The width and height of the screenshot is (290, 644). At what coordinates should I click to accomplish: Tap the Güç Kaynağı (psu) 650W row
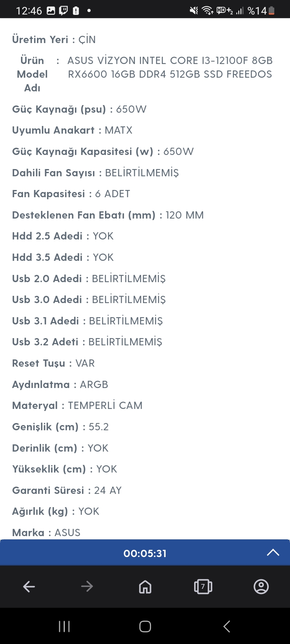click(x=79, y=109)
